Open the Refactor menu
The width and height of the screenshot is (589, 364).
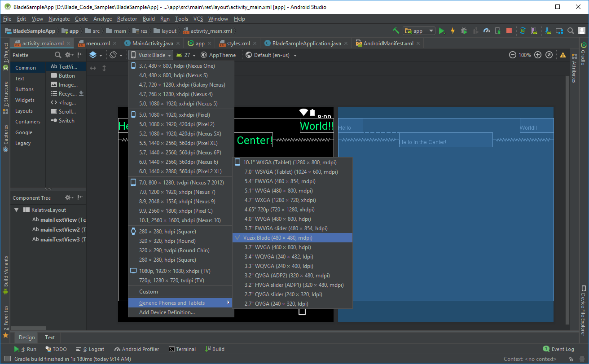[127, 19]
